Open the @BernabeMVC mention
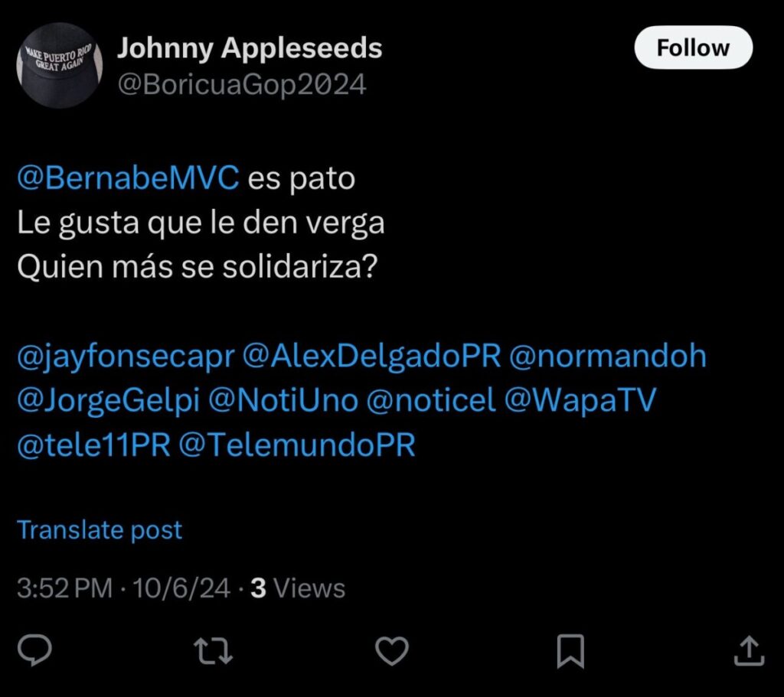 pos(128,178)
